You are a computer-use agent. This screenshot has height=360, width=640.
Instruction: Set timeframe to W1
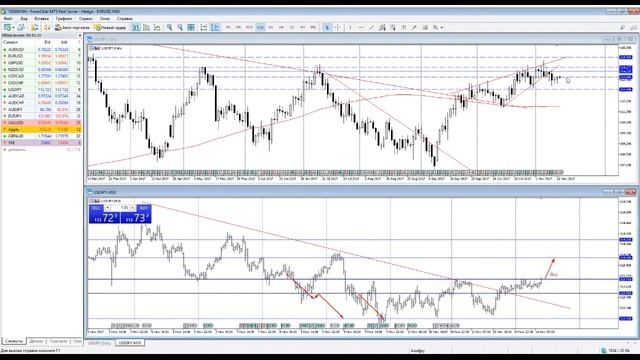(302, 27)
